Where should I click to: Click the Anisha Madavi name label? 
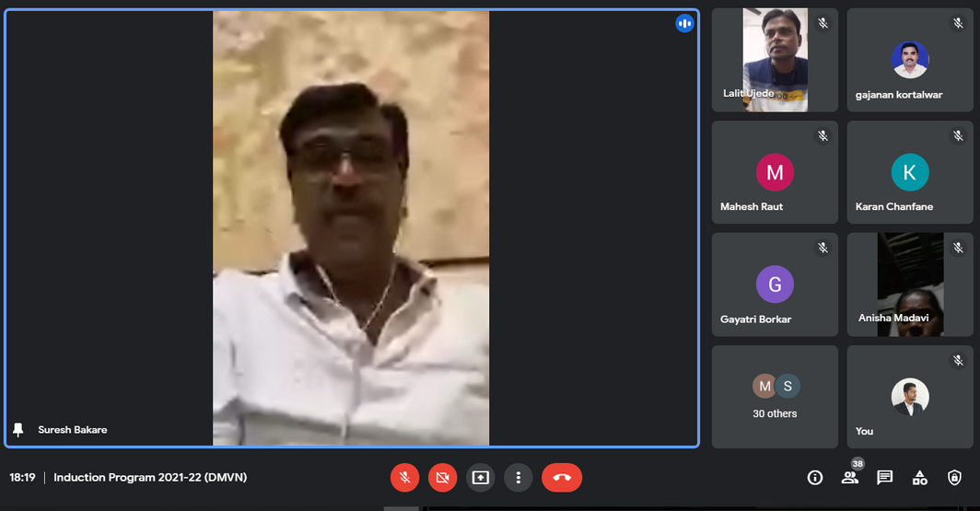pos(893,318)
